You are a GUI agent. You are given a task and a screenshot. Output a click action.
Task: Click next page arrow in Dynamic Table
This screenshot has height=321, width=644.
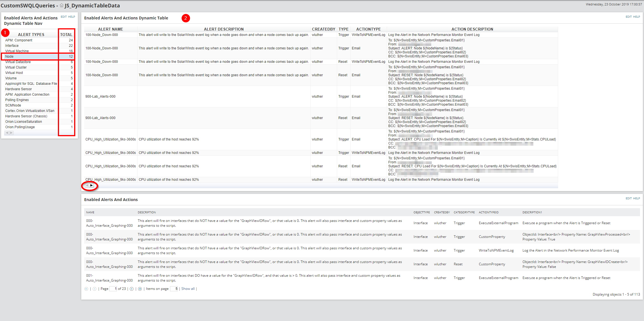click(x=92, y=186)
